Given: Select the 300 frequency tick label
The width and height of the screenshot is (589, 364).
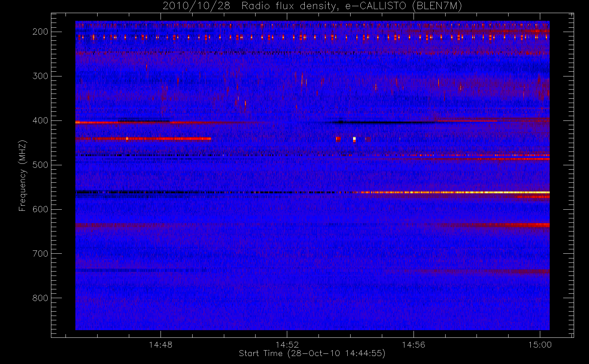Looking at the screenshot, I should pos(40,76).
